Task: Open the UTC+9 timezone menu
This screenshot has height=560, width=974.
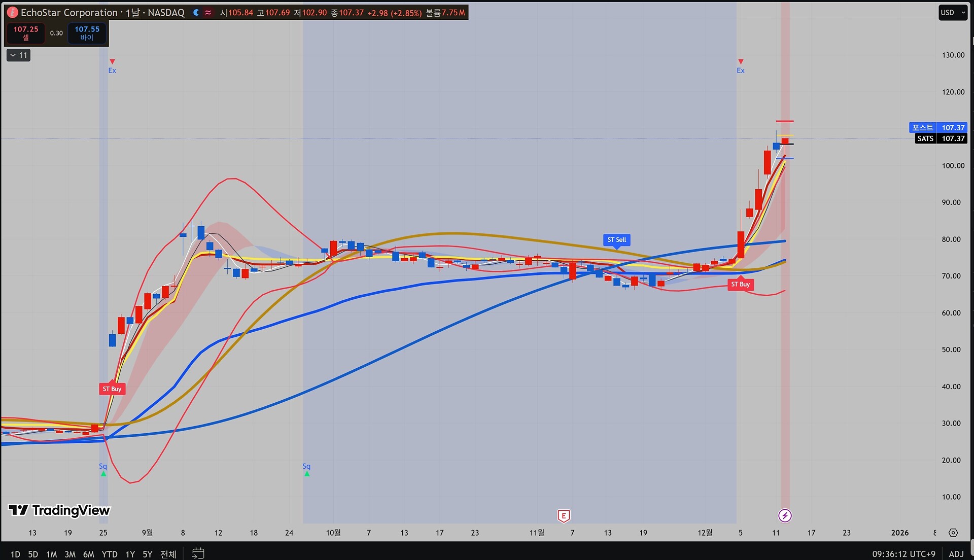Action: coord(903,554)
